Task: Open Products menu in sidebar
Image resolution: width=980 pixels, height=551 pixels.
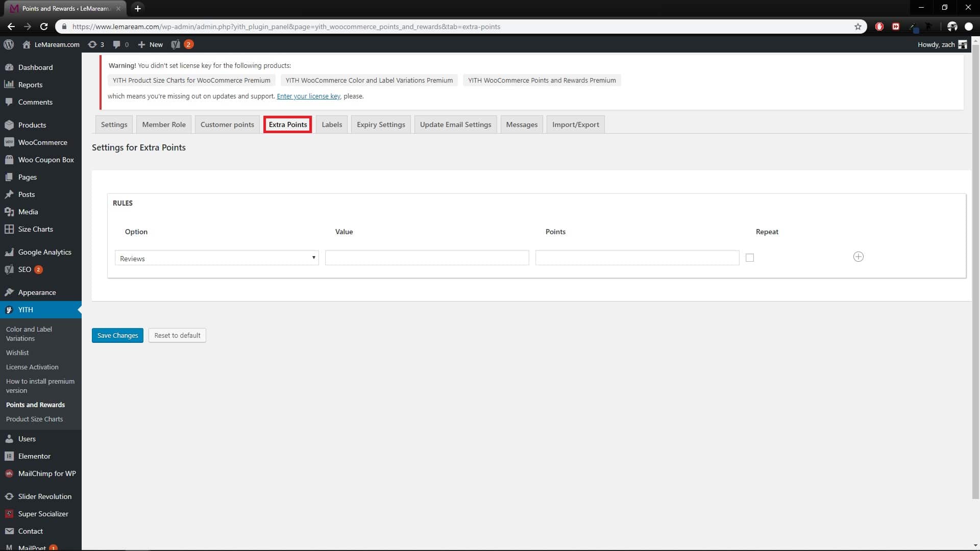Action: [41, 125]
